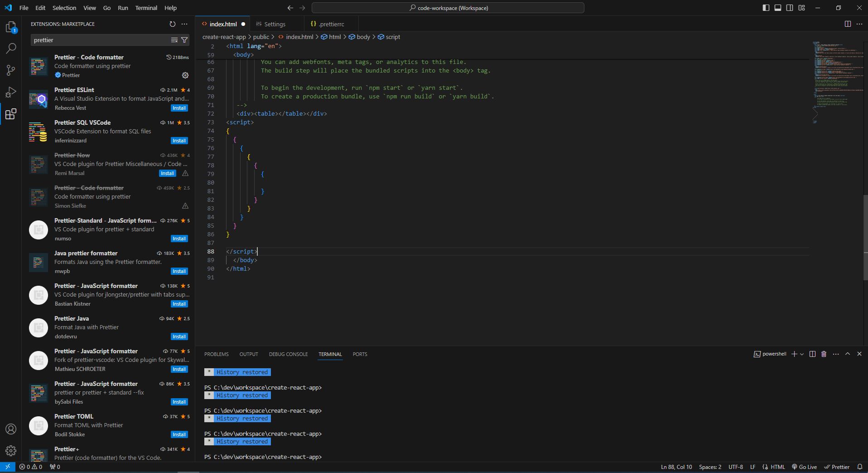Go forward with navigation arrow

302,8
